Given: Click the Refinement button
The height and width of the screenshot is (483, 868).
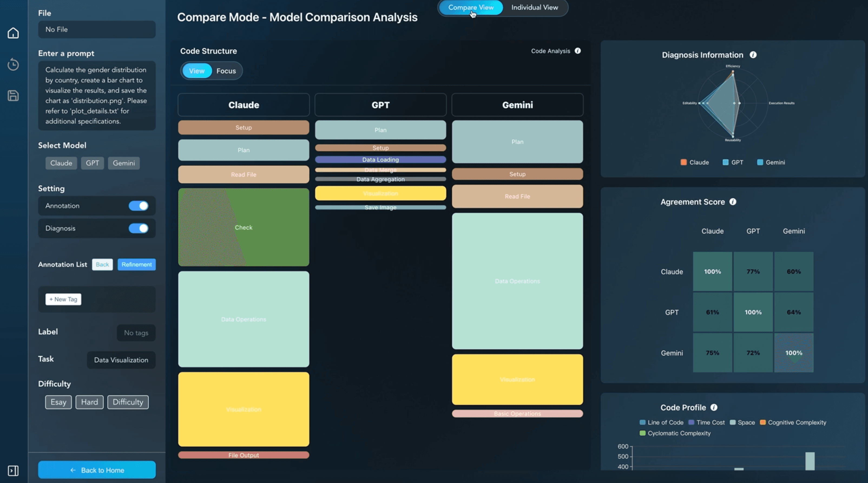Looking at the screenshot, I should [x=136, y=264].
